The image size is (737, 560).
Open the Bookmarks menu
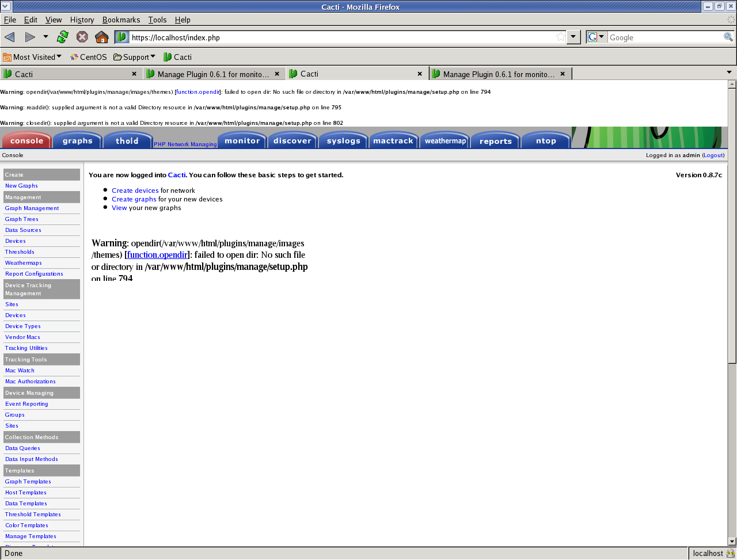coord(121,20)
